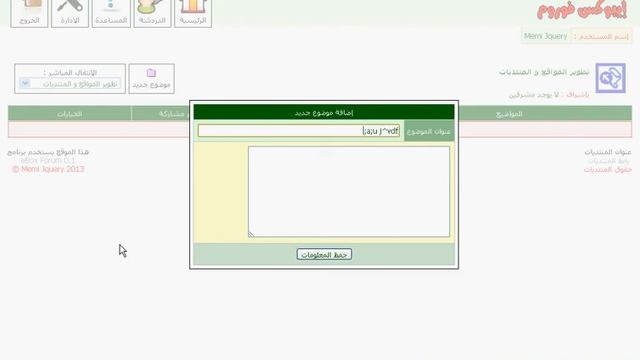
Task: Click عنوان الموضوع field label
Action: point(429,131)
